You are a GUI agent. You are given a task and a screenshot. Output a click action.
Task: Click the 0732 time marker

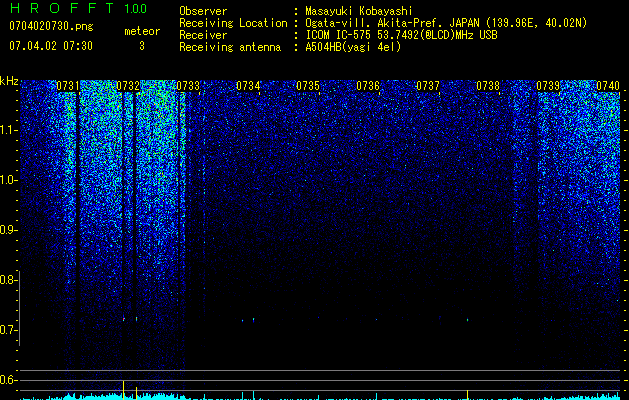128,86
